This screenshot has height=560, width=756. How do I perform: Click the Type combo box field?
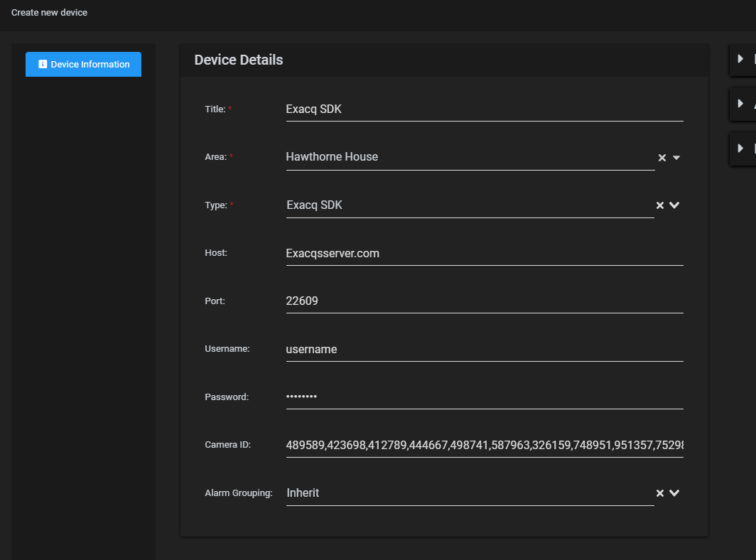470,205
